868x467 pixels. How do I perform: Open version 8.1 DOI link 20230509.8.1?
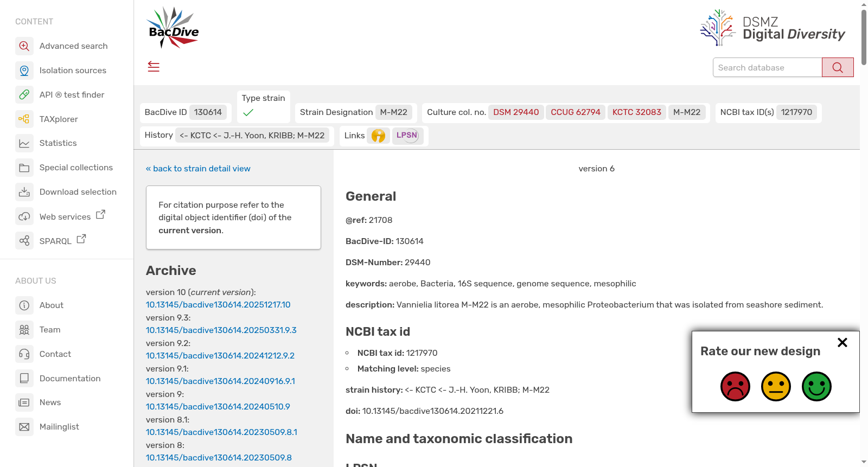click(x=221, y=432)
